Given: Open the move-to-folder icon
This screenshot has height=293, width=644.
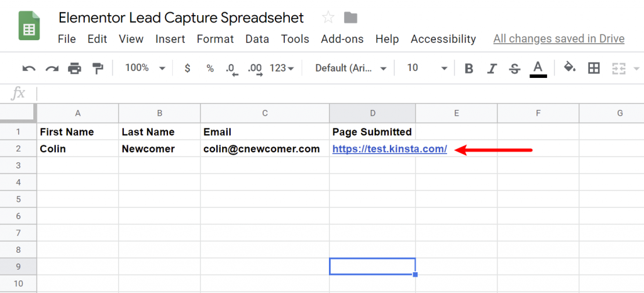Looking at the screenshot, I should pos(350,18).
